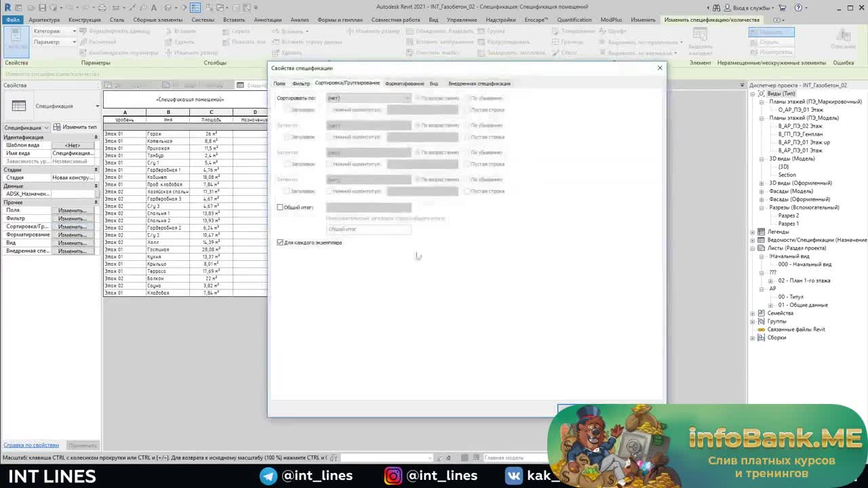This screenshot has height=488, width=868.
Task: Click the Print icon in quick access toolbar
Action: click(102, 8)
